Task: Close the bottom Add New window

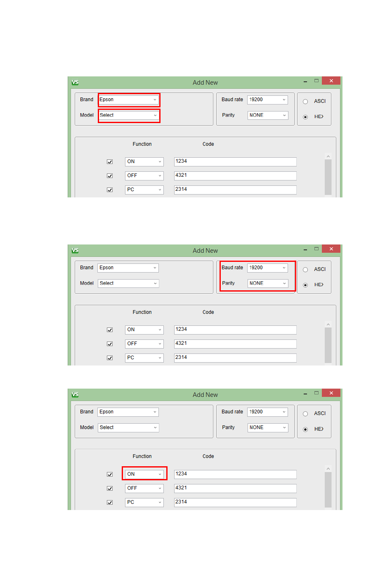Action: (331, 393)
